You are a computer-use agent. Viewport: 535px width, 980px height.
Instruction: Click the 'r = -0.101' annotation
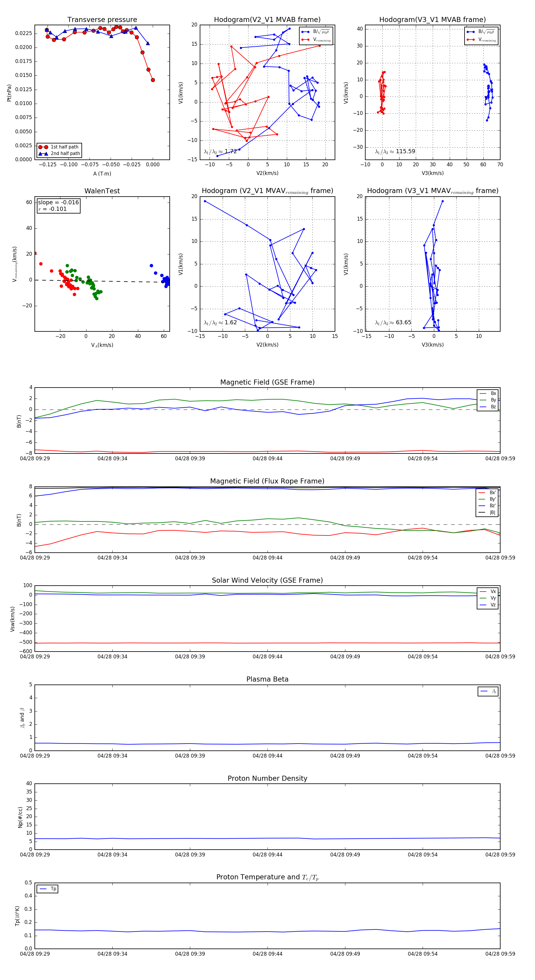(x=53, y=209)
